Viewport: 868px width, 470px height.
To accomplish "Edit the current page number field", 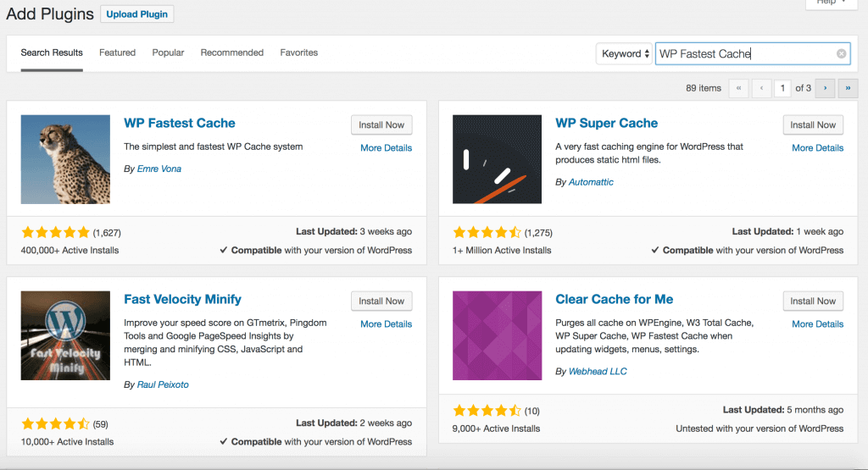I will tap(782, 88).
